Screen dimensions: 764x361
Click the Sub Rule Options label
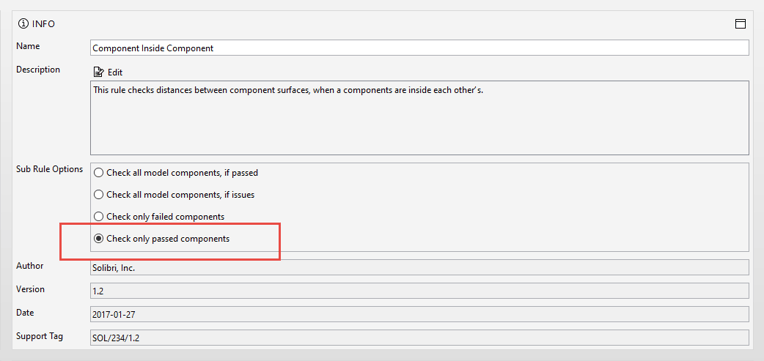(49, 169)
